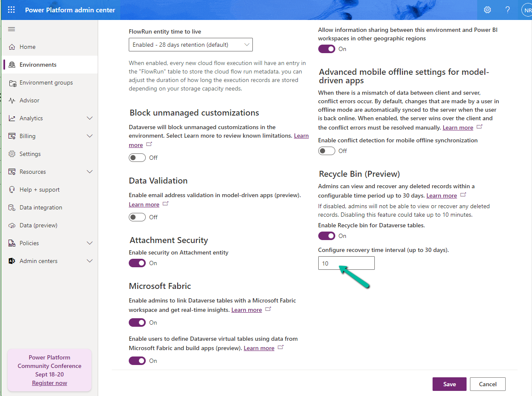Collapse the navigation hamburger menu

click(x=11, y=29)
